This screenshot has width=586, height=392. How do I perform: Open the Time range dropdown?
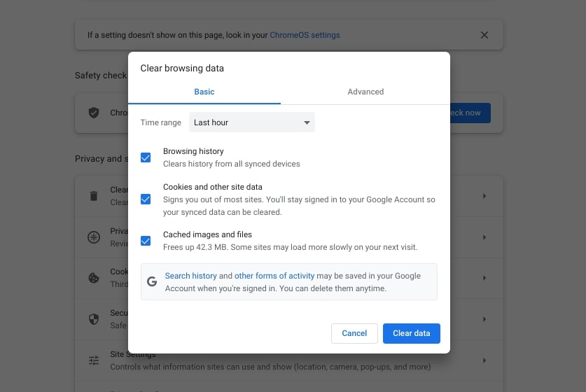tap(251, 122)
